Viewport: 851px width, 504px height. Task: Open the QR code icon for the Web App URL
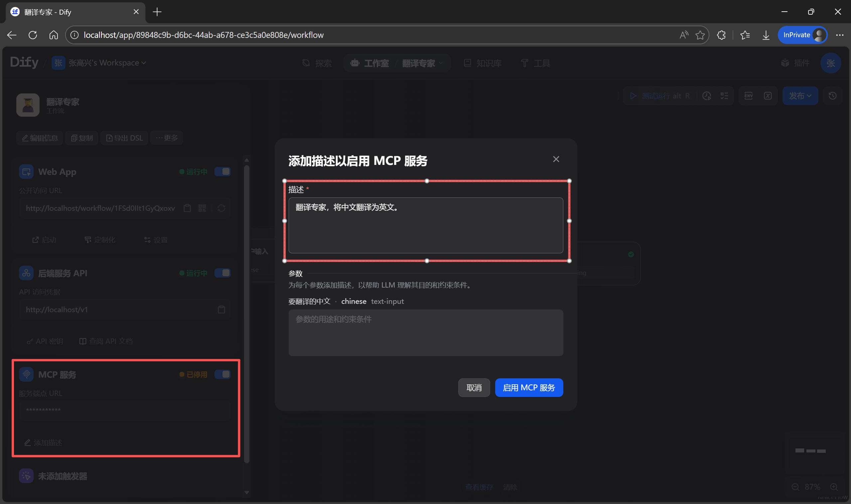(202, 208)
